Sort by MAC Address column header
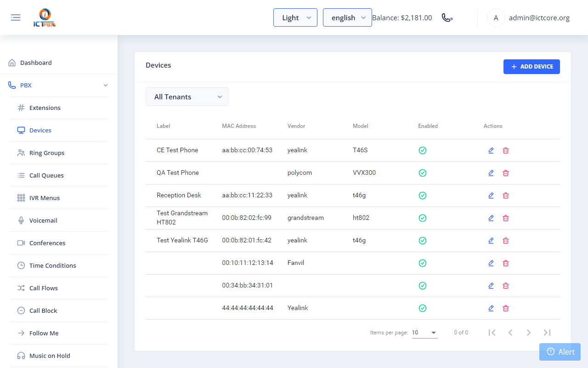The height and width of the screenshot is (368, 588). click(239, 126)
